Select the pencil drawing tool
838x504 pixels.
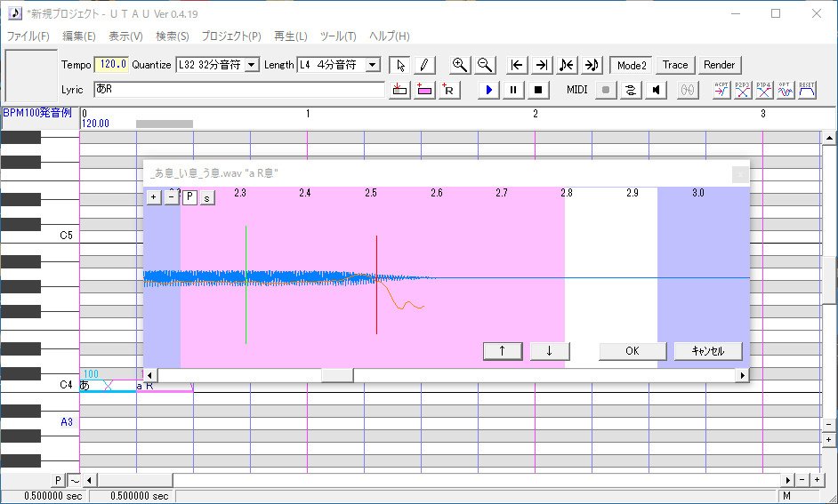424,65
